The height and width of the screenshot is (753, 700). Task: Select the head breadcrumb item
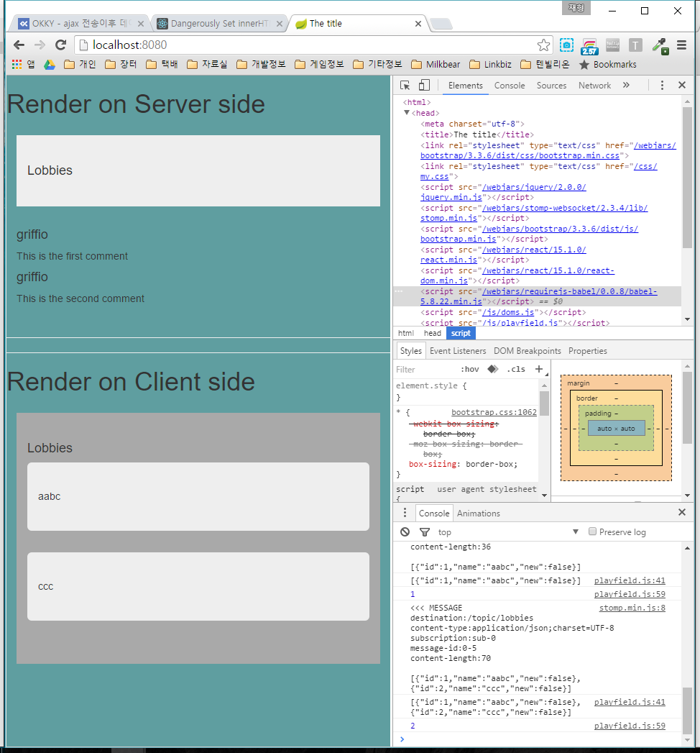click(x=432, y=333)
